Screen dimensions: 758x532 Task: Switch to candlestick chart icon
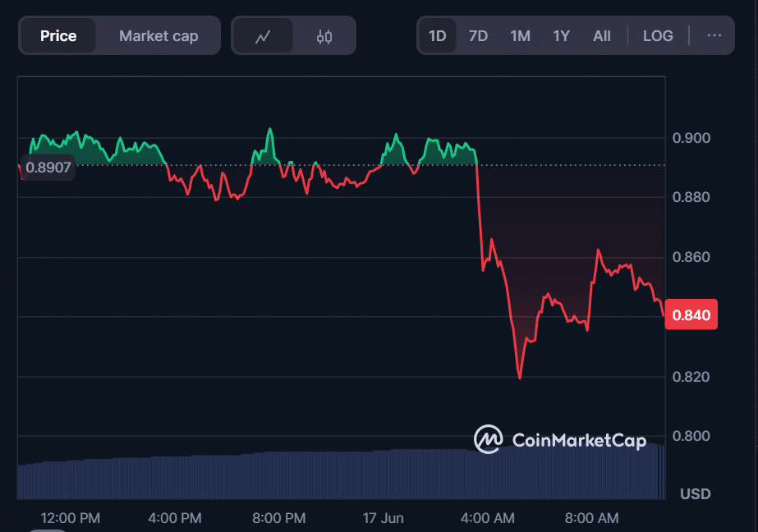[x=324, y=36]
